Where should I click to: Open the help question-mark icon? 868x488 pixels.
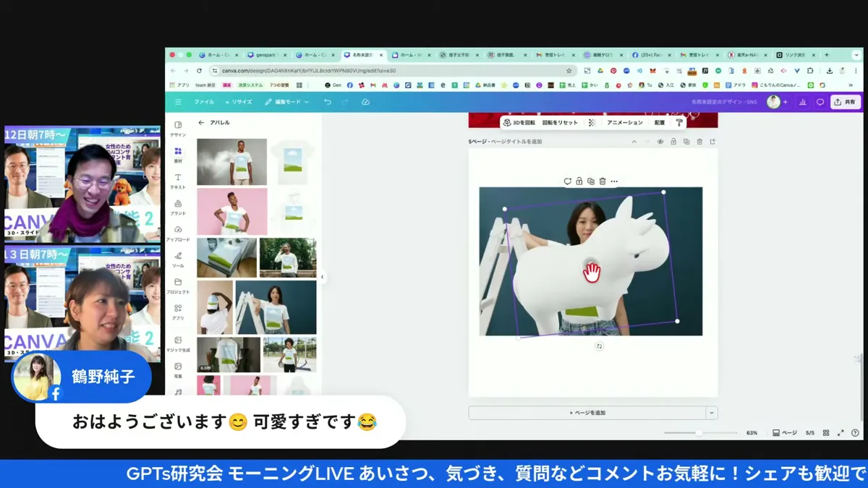pos(856,433)
